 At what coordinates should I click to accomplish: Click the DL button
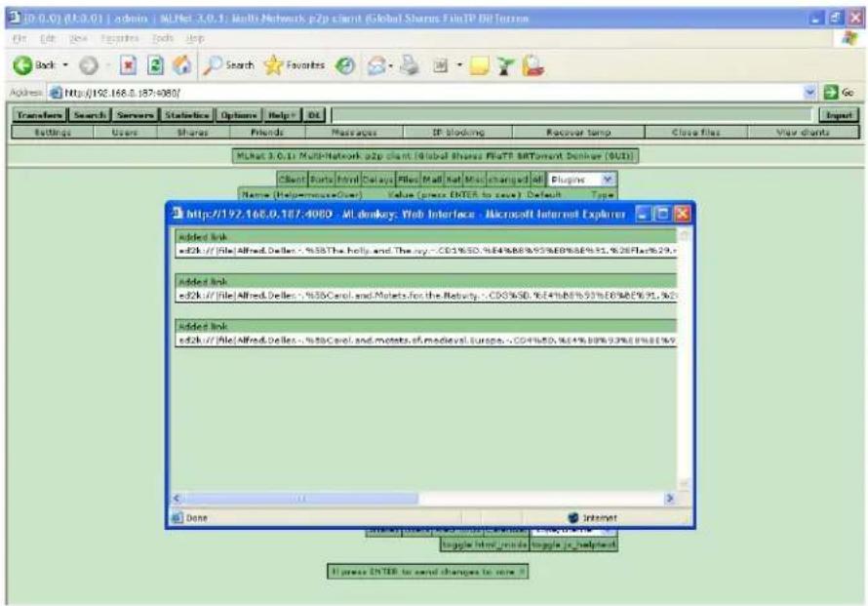[x=314, y=115]
